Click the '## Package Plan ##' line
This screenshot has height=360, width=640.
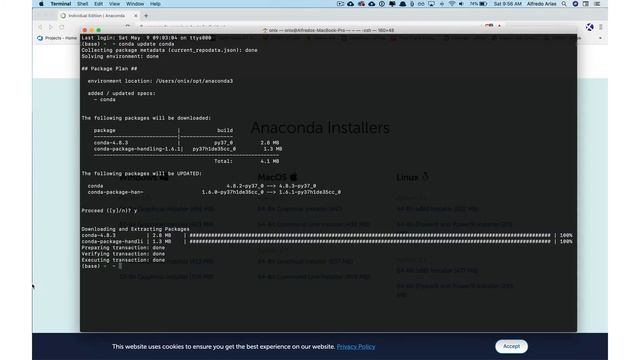tap(109, 69)
